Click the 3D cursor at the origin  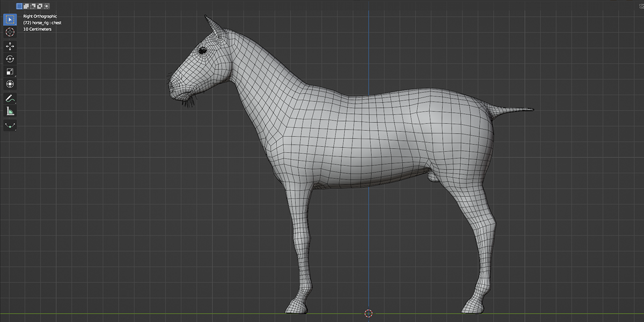coord(368,313)
